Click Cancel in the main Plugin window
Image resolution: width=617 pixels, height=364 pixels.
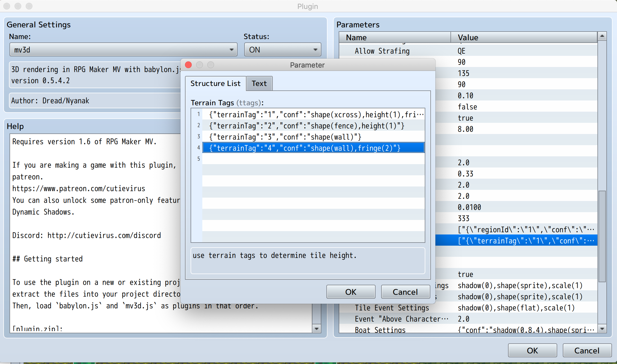tap(587, 350)
